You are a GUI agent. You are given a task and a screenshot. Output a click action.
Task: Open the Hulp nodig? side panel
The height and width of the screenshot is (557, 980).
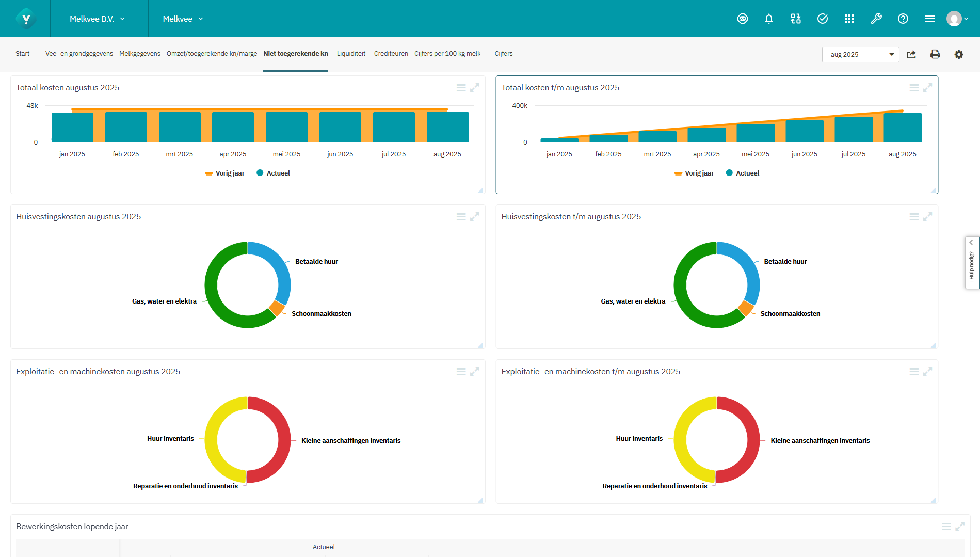(x=972, y=263)
